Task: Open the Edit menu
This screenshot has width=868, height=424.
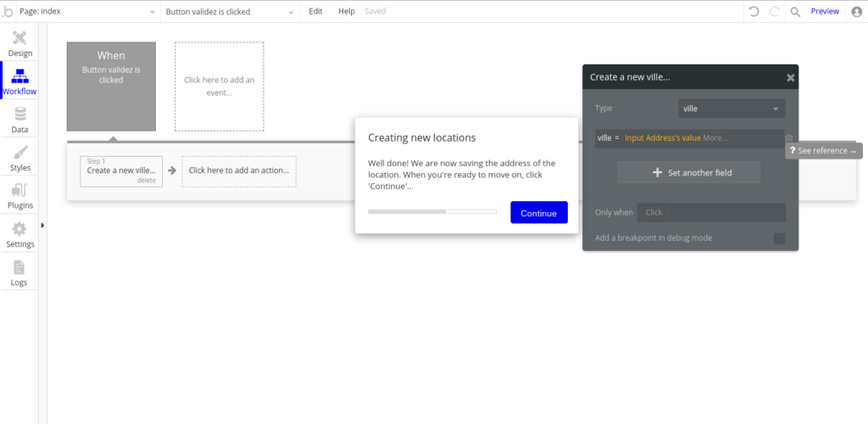Action: pos(315,12)
